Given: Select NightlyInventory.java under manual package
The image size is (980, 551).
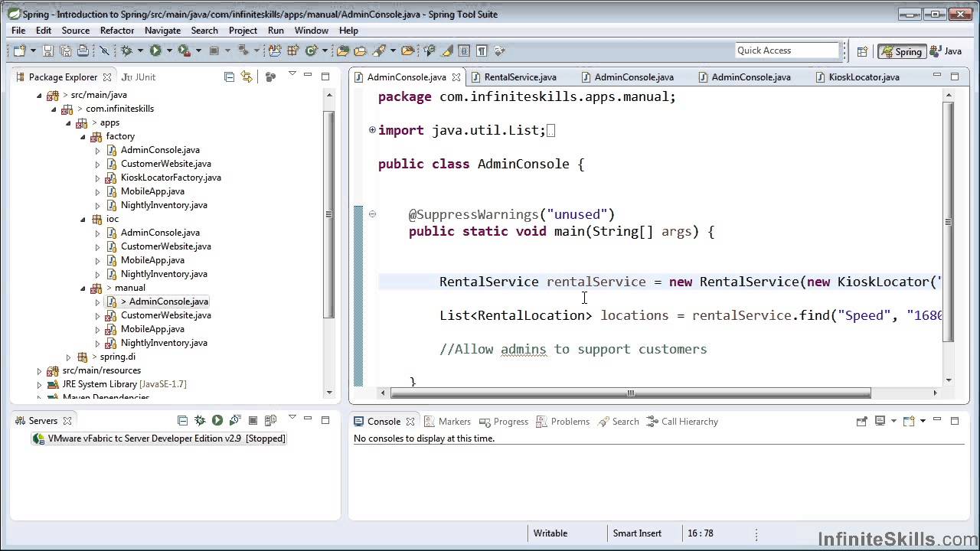Looking at the screenshot, I should (x=156, y=343).
